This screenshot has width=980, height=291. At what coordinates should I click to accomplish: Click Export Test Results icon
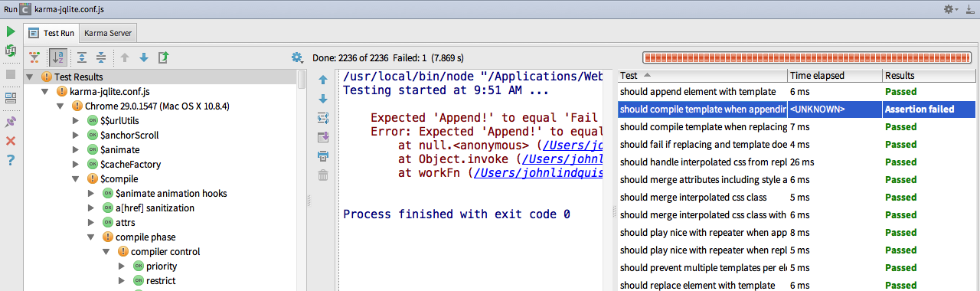(x=164, y=57)
